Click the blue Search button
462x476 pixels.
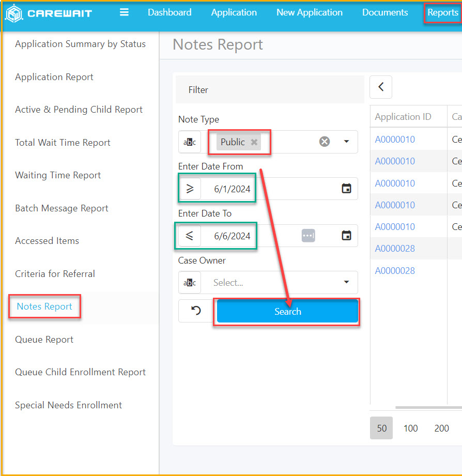[287, 311]
